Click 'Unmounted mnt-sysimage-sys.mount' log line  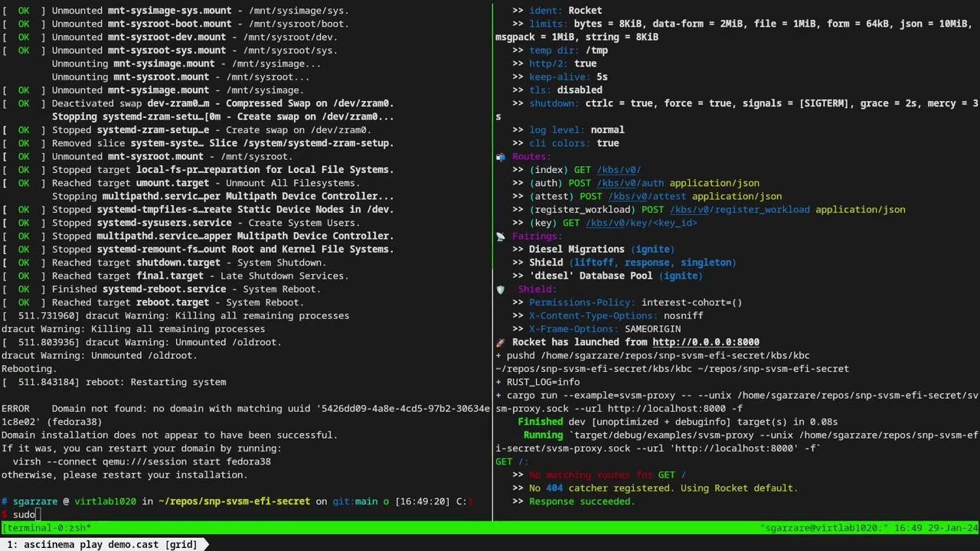coord(175,11)
